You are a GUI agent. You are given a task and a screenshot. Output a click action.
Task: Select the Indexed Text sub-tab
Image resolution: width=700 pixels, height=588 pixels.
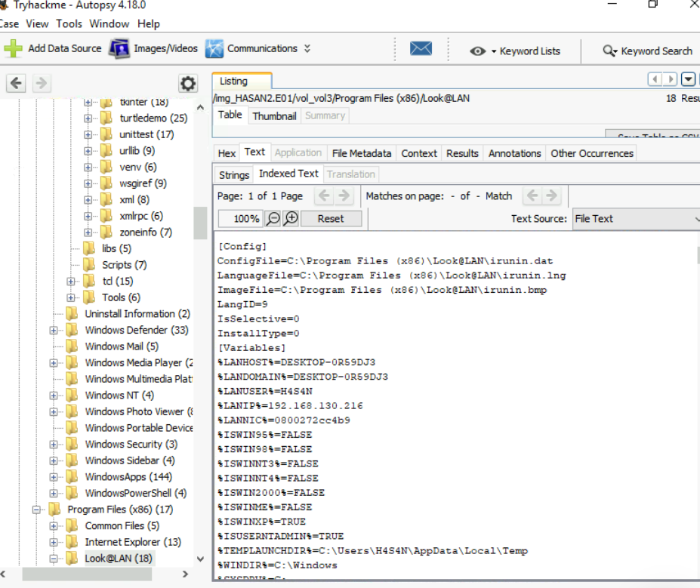click(289, 174)
